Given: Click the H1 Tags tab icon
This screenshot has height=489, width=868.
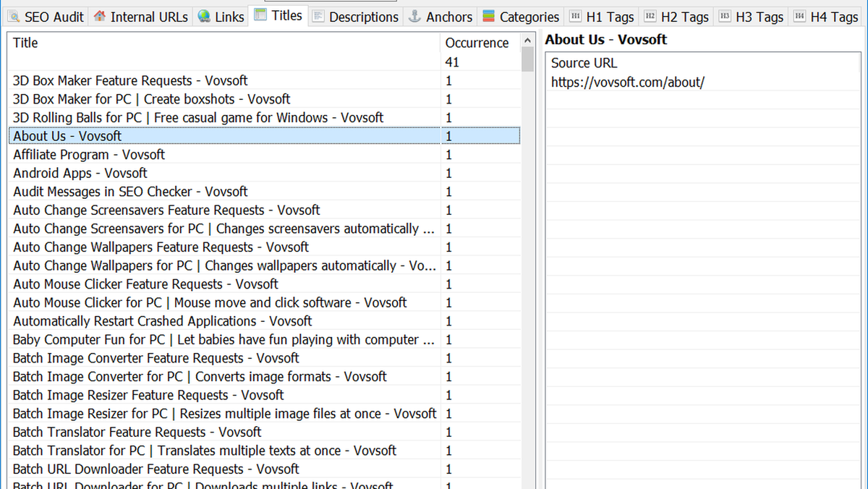Looking at the screenshot, I should click(576, 16).
